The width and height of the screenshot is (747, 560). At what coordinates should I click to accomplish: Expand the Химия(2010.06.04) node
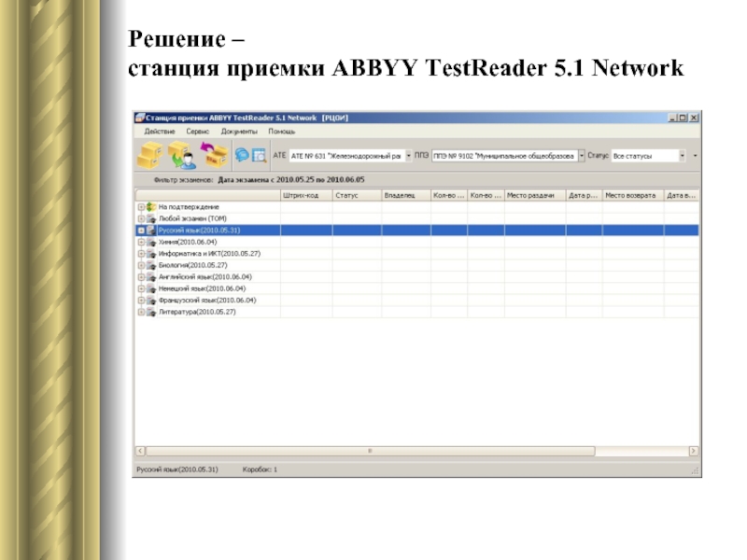[x=141, y=242]
